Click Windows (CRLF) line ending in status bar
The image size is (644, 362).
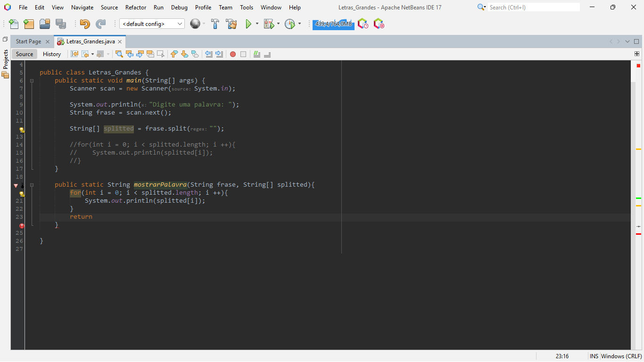[x=621, y=356]
